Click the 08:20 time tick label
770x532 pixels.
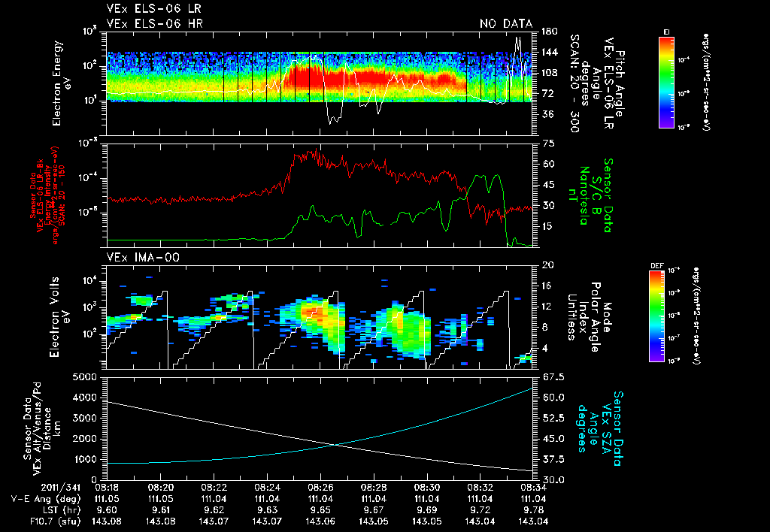pyautogui.click(x=160, y=488)
